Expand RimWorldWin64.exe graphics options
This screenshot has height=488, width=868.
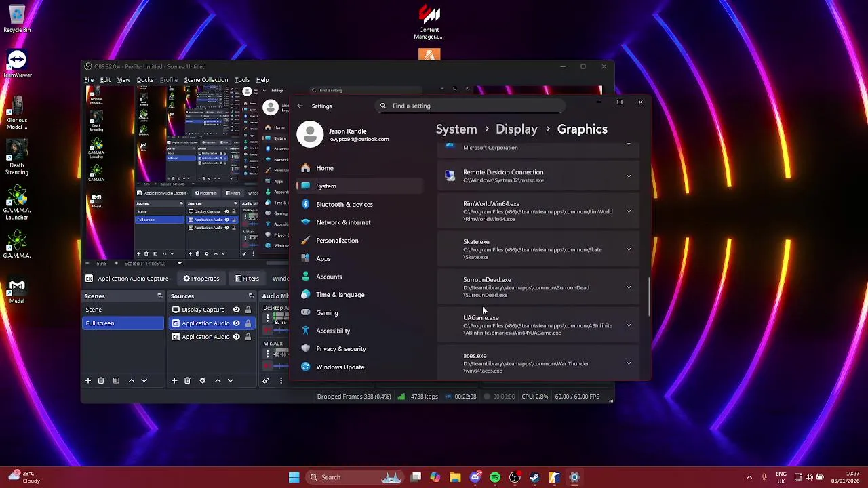tap(629, 211)
